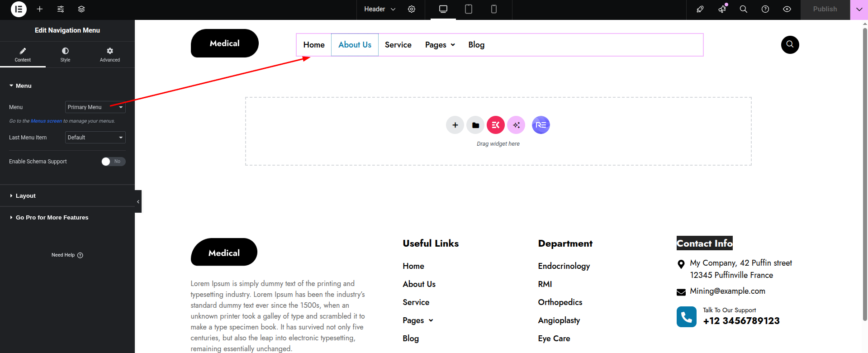Screen dimensions: 868x353
Task: Switch to desktop preview mode
Action: pos(443,9)
